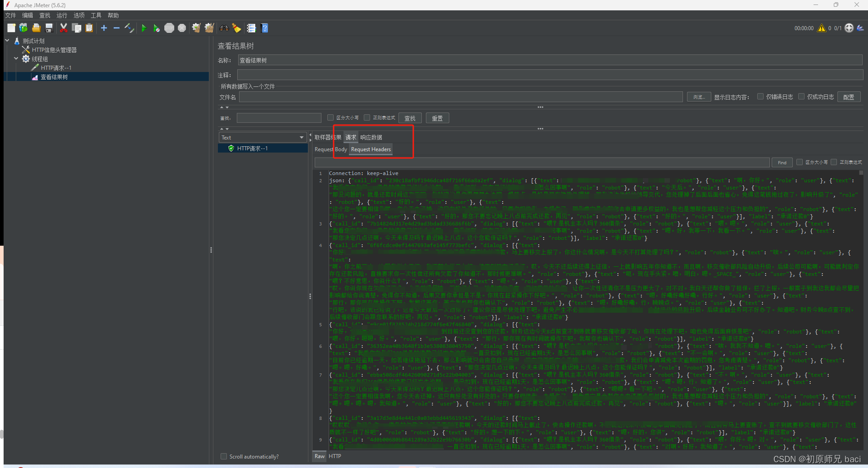Shut down test with the round X icon
Screen dimensions: 868x468
tap(182, 28)
